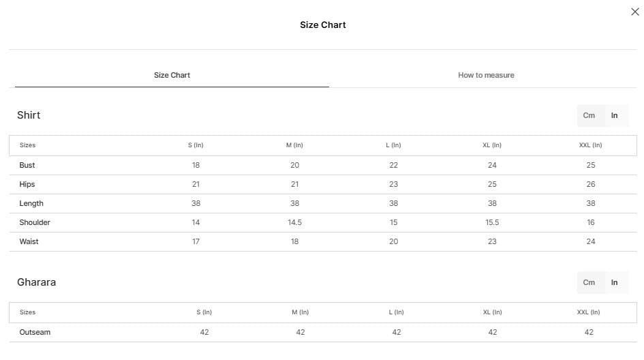Toggle Shirt measurements to In

[614, 115]
